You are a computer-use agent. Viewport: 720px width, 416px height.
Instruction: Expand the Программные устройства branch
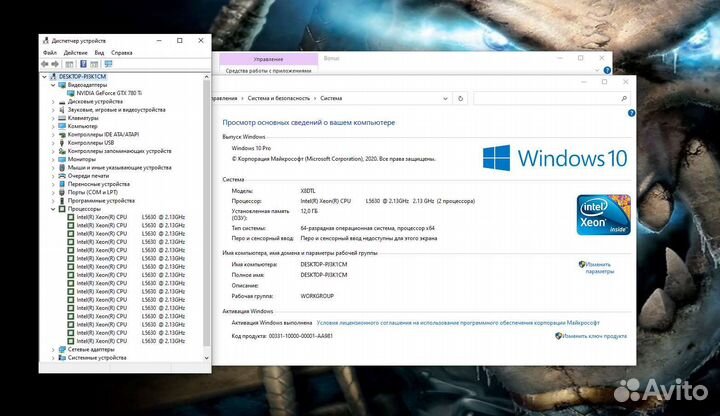53,201
